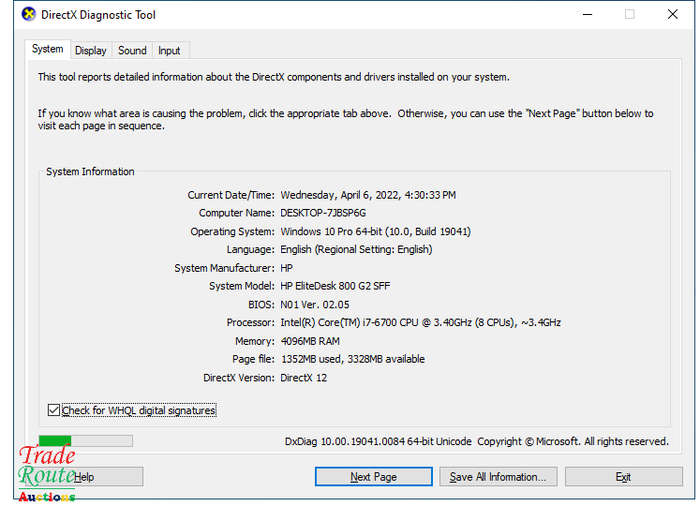Click the disabled maximize window icon
Viewport: 700px width, 521px height.
point(629,14)
